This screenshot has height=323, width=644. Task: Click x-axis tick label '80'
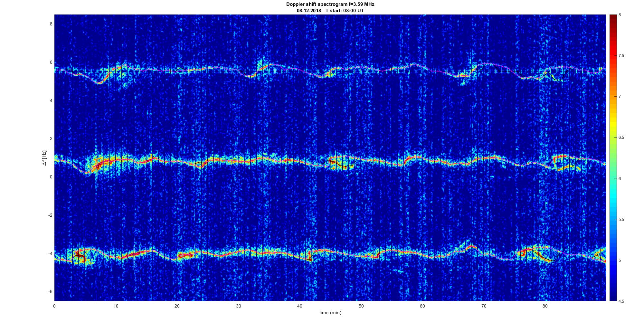545,306
